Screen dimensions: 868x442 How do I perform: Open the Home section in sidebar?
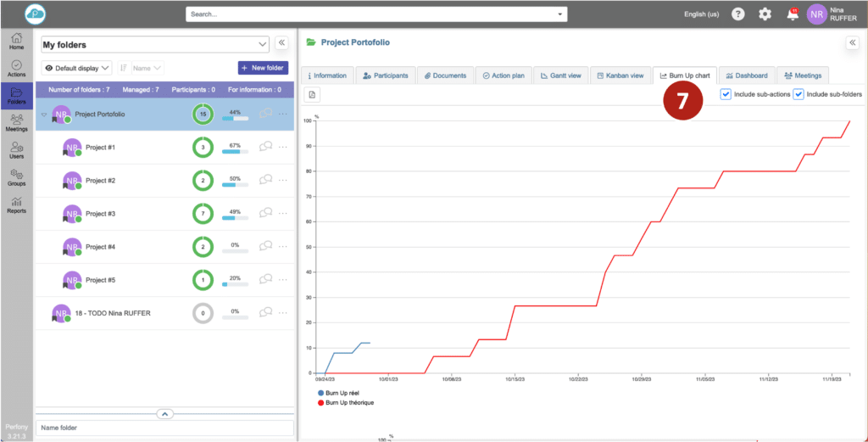16,42
